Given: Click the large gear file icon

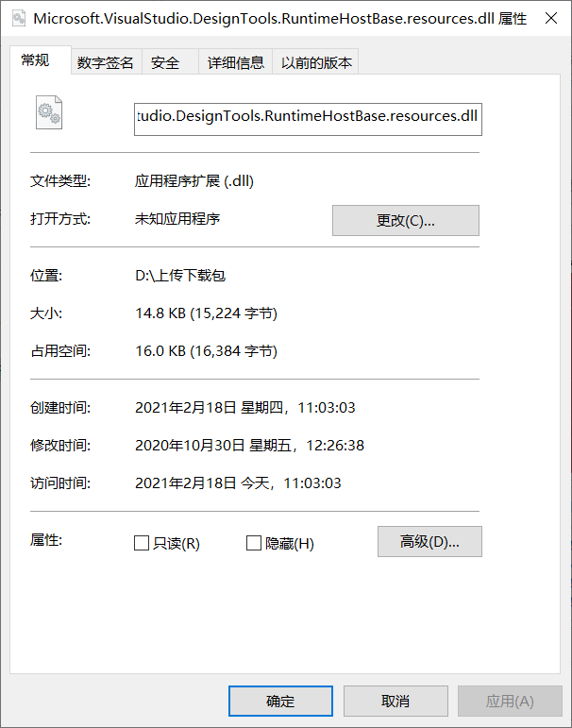Looking at the screenshot, I should [49, 112].
